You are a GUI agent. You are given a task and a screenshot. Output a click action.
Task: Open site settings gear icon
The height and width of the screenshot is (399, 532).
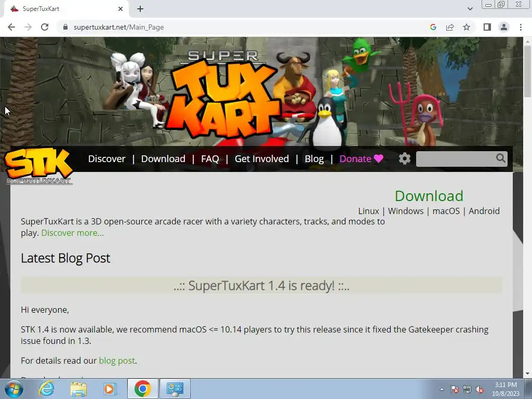(x=404, y=158)
